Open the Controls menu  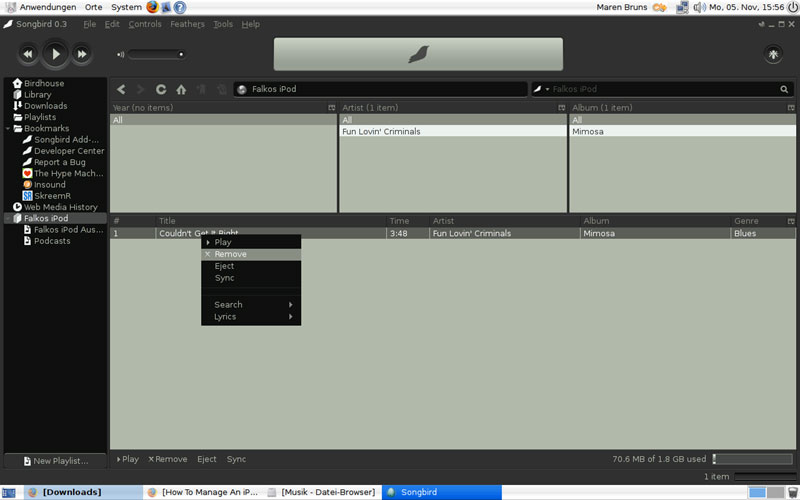[x=145, y=24]
